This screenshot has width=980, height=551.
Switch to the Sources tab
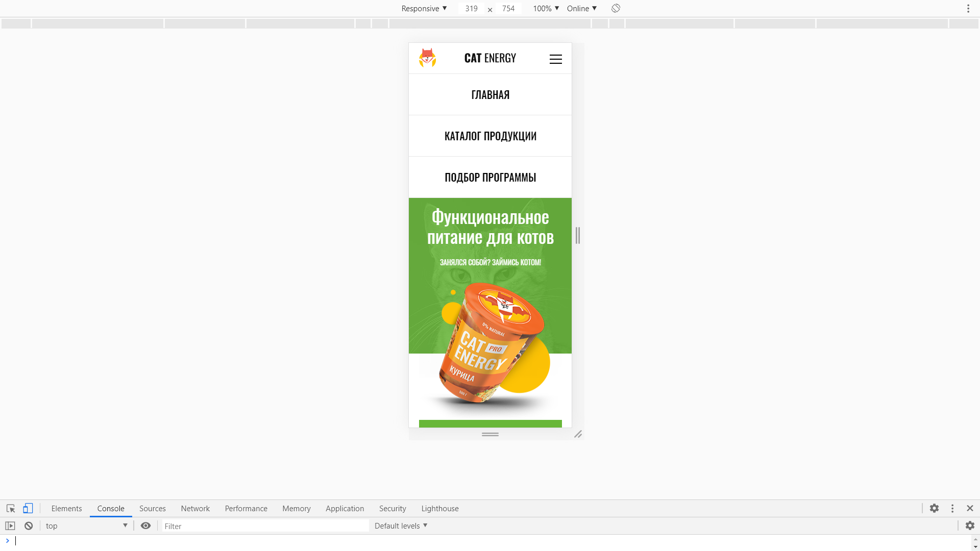coord(152,509)
